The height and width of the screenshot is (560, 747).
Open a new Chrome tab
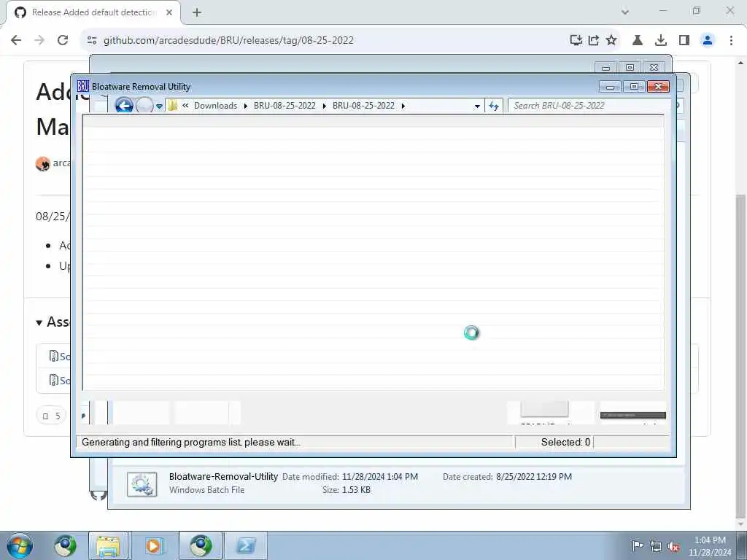(x=197, y=12)
